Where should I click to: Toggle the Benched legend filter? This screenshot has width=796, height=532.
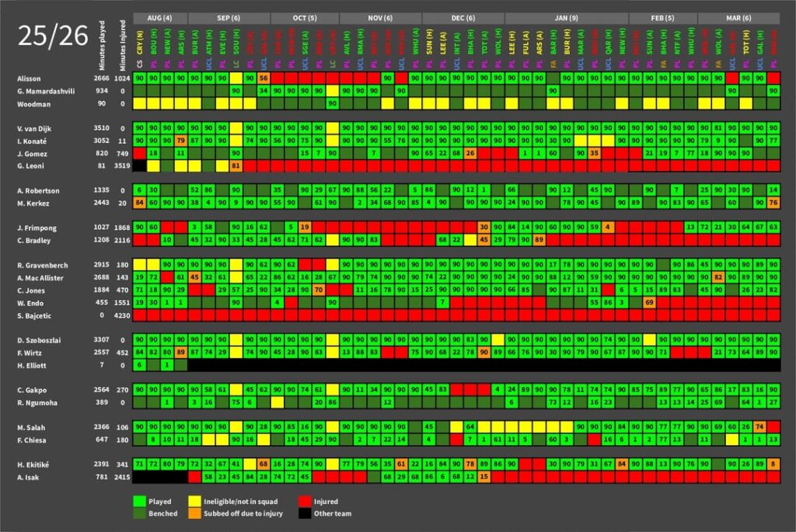(155, 513)
